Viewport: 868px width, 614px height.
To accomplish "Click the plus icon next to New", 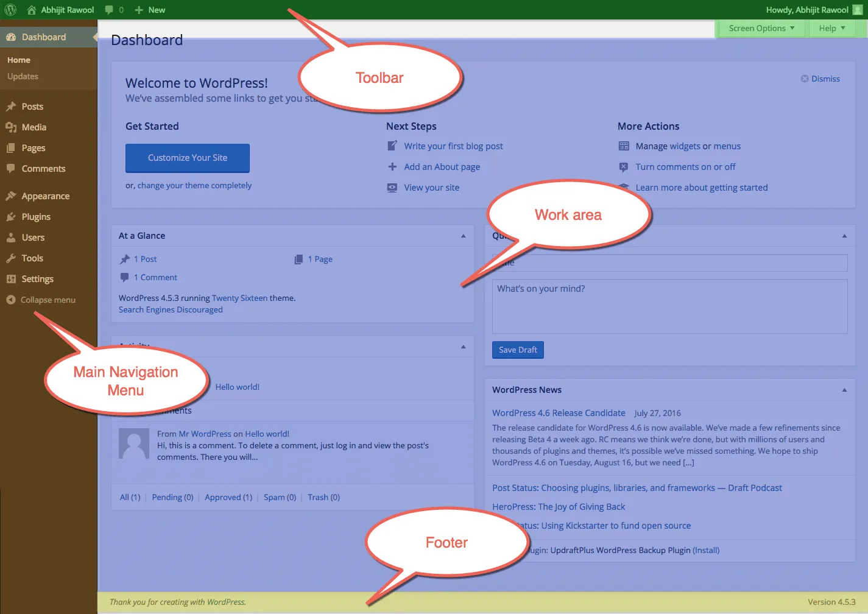I will [139, 10].
